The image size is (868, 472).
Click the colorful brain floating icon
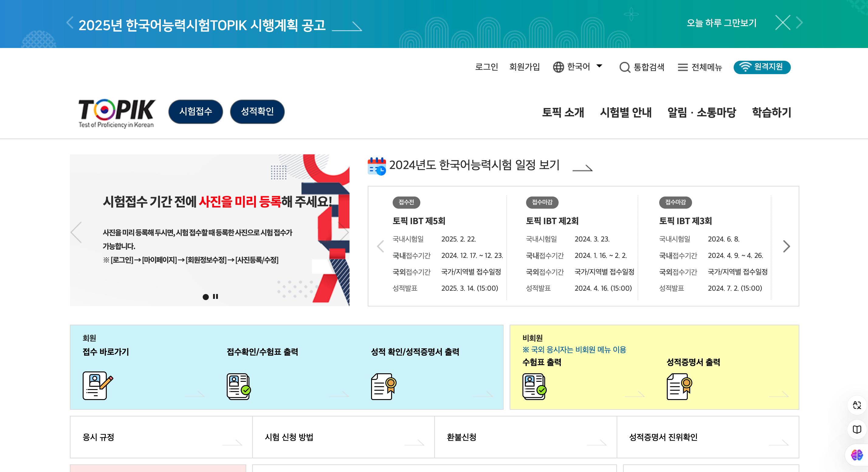[857, 455]
